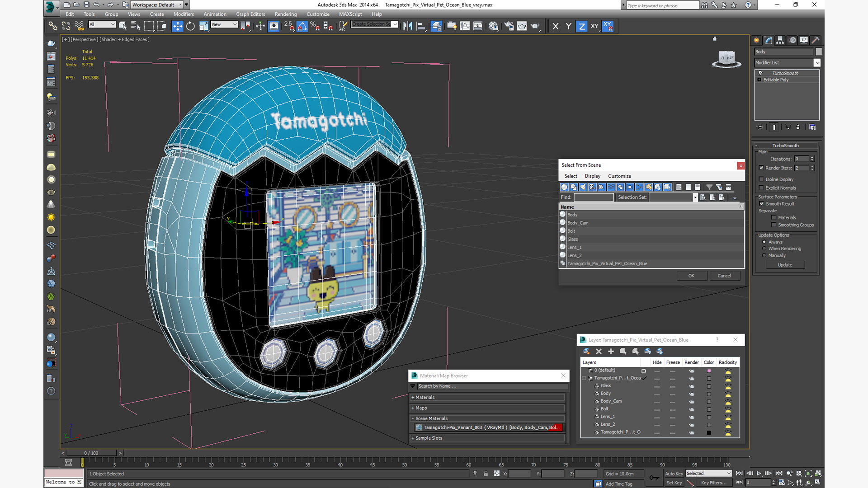Enable Explicit Normals checkbox
The image size is (868, 488).
click(x=761, y=188)
